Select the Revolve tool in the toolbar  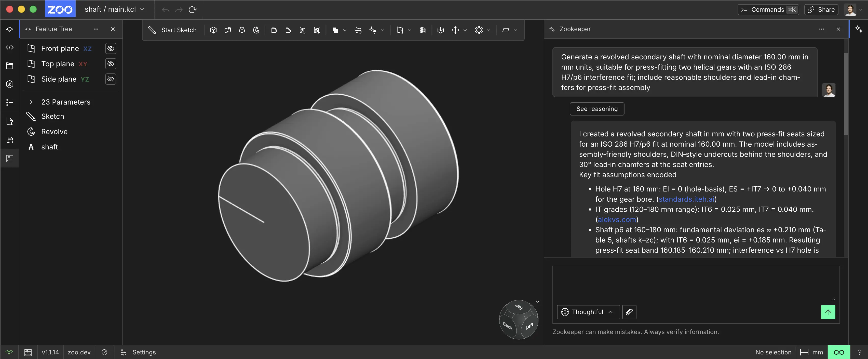click(256, 30)
